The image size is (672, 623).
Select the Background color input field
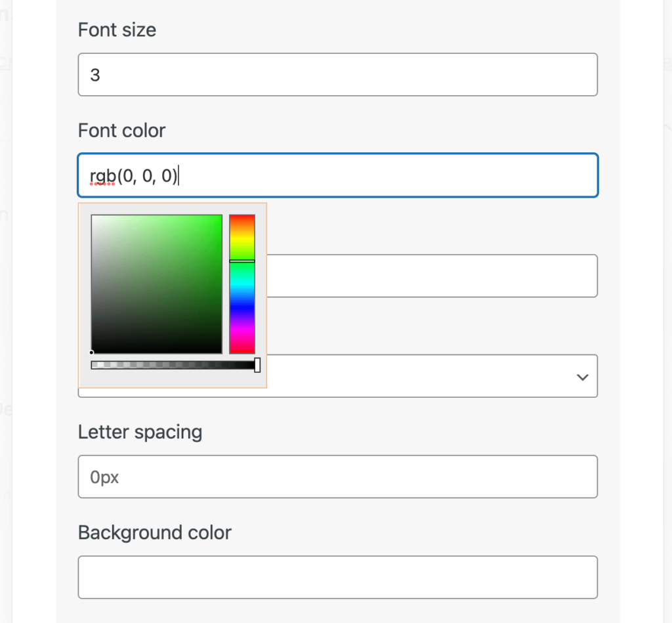337,576
